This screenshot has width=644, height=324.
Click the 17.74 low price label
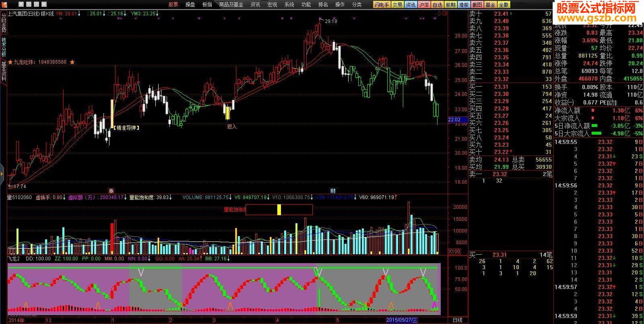pos(19,187)
